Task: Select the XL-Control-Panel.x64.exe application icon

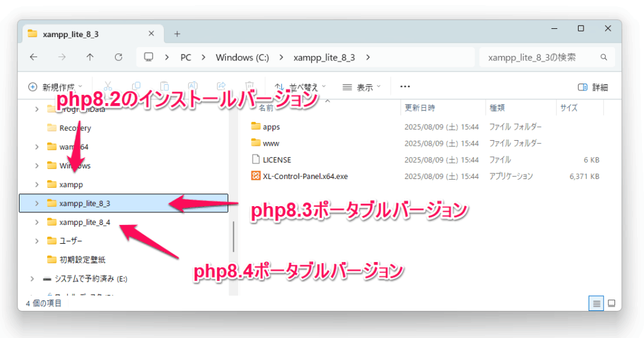Action: [255, 176]
